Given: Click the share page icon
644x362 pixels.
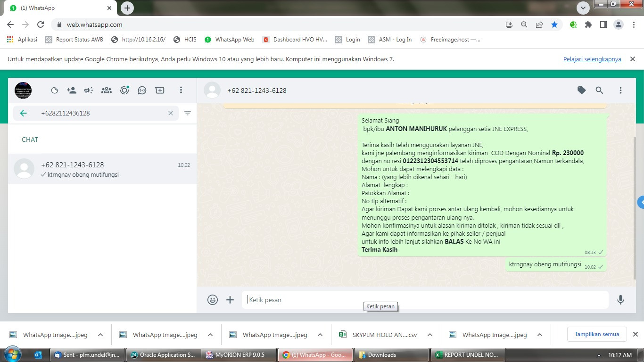Looking at the screenshot, I should coord(539,25).
